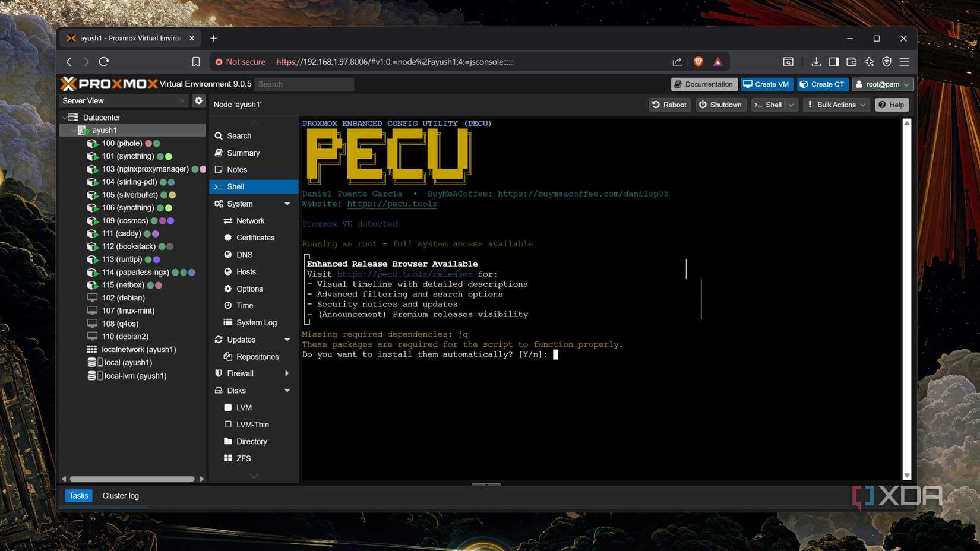Click the Proxmox search field

point(304,84)
